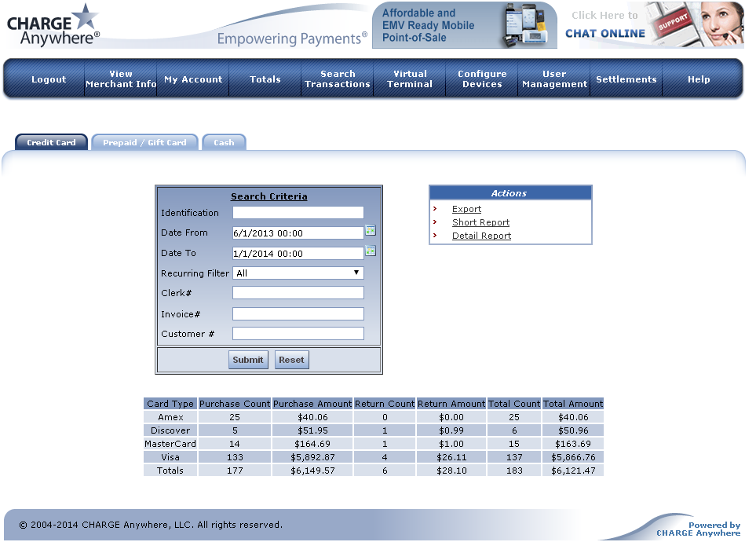This screenshot has height=542, width=756.
Task: Go to Settlements in the navigation bar
Action: tap(626, 79)
